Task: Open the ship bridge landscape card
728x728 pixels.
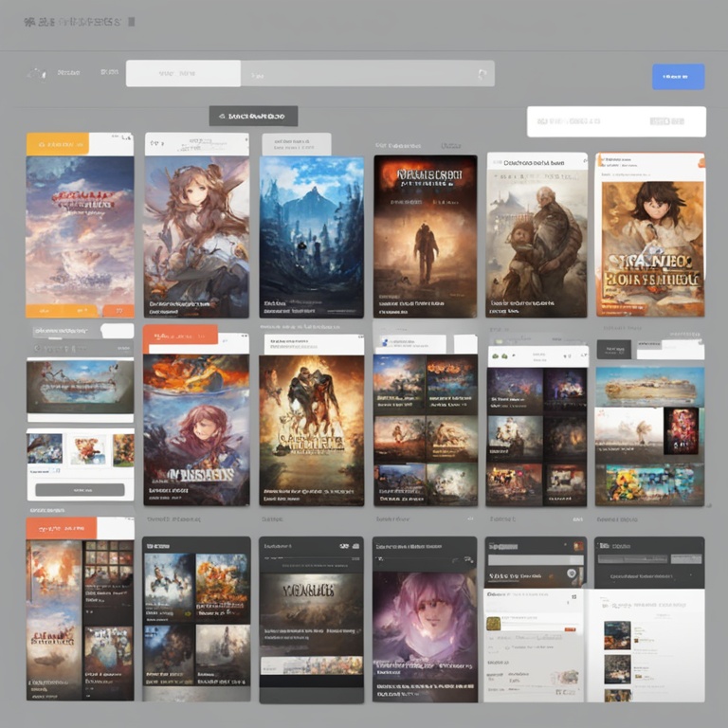Action: tap(81, 387)
